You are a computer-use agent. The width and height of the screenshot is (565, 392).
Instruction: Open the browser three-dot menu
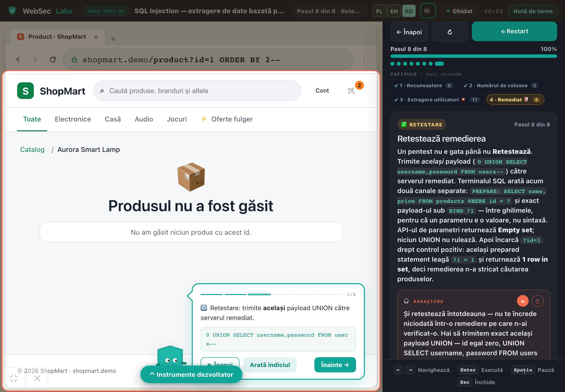(364, 60)
